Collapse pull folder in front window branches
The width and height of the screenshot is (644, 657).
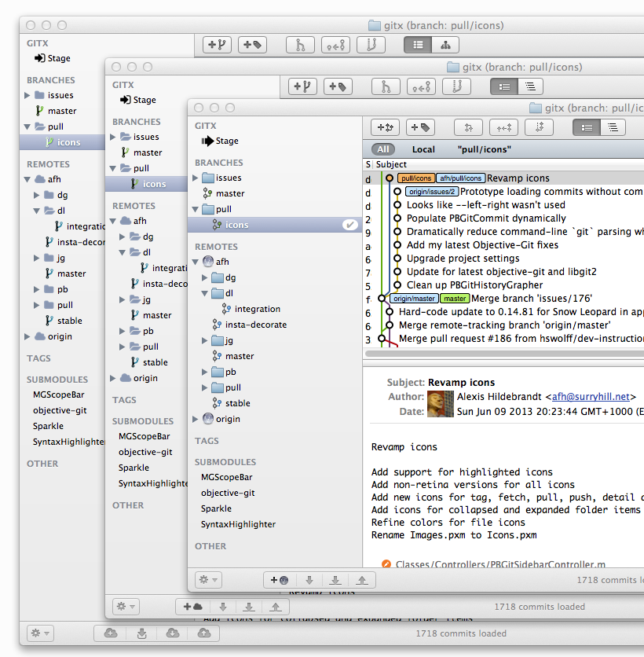(195, 209)
